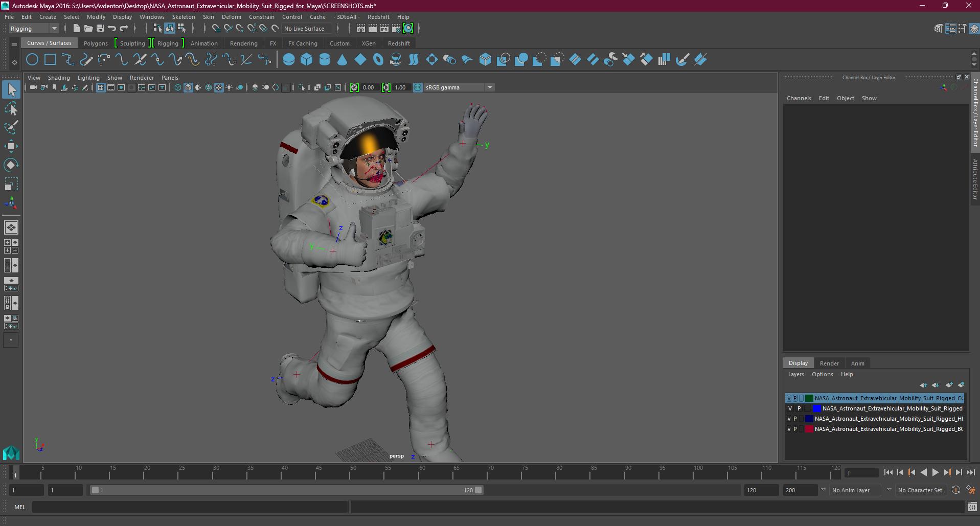Screen dimensions: 980x526
Task: Toggle display type box on green layer
Action: pyautogui.click(x=801, y=398)
